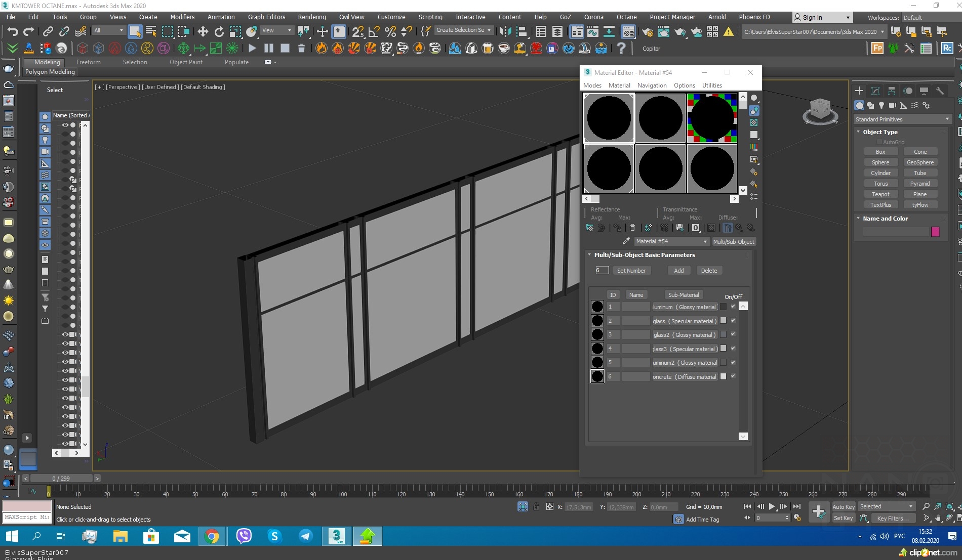This screenshot has height=560, width=962.
Task: Create a Teapot primitive button
Action: [x=880, y=194]
